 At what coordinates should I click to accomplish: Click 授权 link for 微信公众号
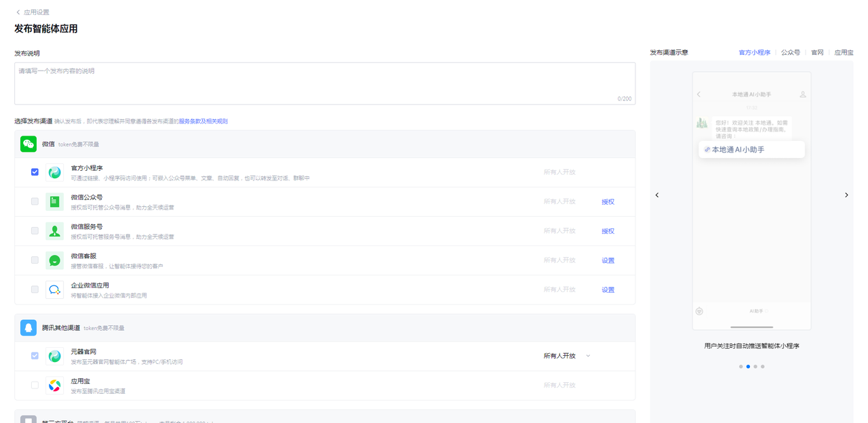coord(608,202)
